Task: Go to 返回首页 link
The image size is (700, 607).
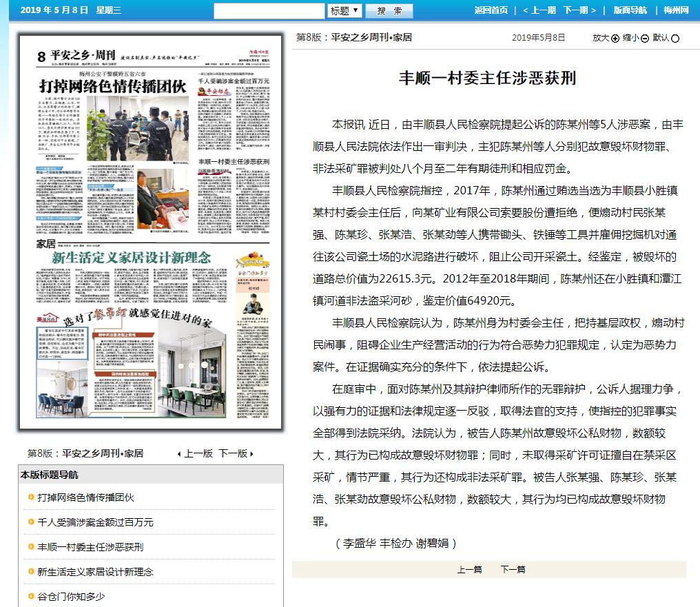Action: (491, 10)
